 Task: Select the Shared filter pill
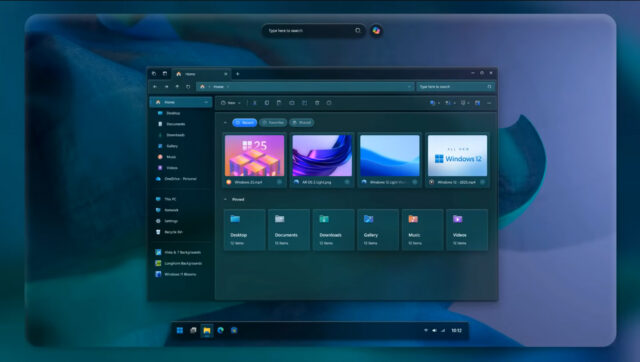coord(302,122)
